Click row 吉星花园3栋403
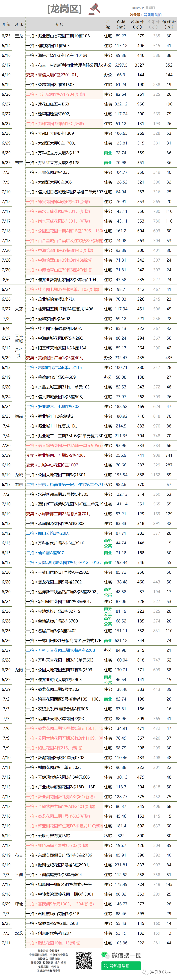 (x=88, y=172)
